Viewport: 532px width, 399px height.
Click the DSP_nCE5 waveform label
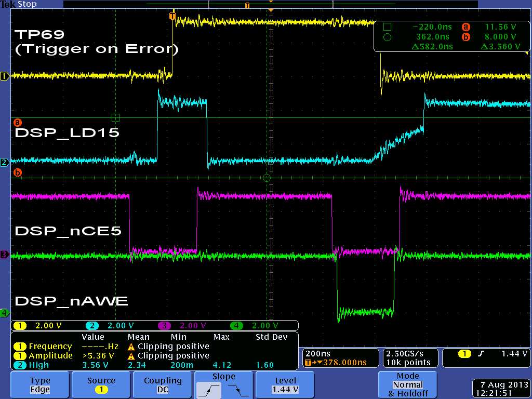[68, 231]
